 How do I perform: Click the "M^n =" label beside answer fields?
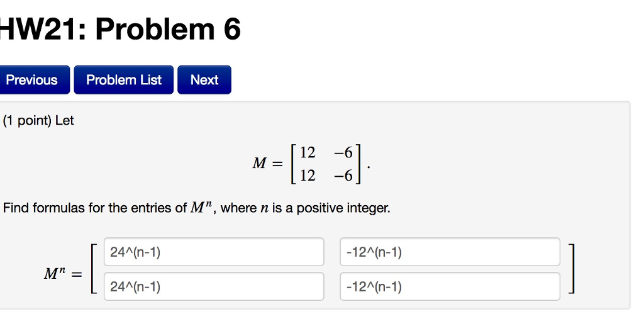[63, 273]
